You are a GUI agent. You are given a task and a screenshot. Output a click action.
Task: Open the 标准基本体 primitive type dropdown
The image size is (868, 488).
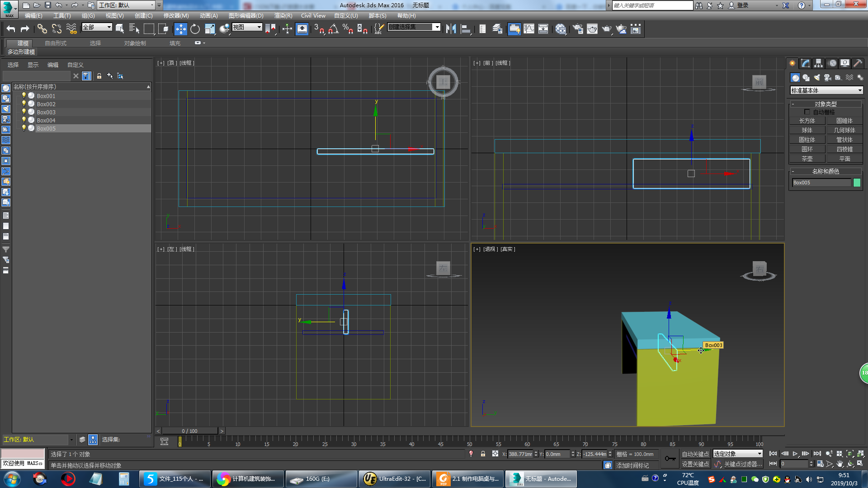pyautogui.click(x=826, y=90)
